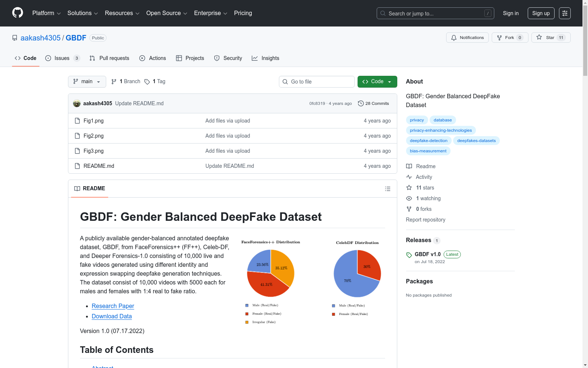Open the GitHub home logo

[18, 13]
